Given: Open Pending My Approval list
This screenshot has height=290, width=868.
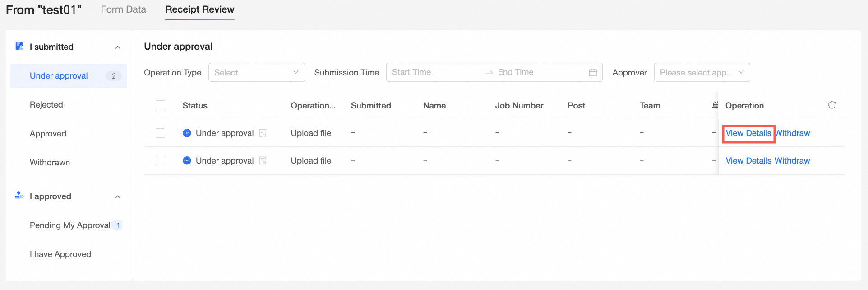Looking at the screenshot, I should 70,225.
